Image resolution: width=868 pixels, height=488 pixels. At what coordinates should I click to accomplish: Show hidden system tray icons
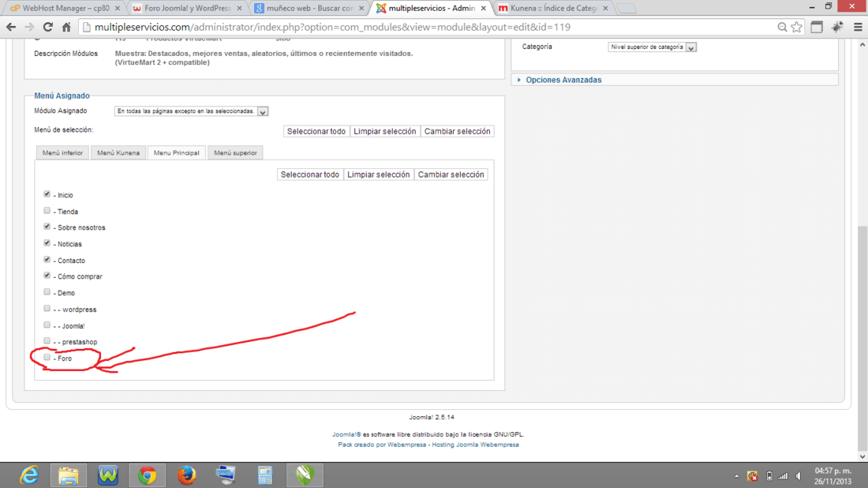point(737,476)
